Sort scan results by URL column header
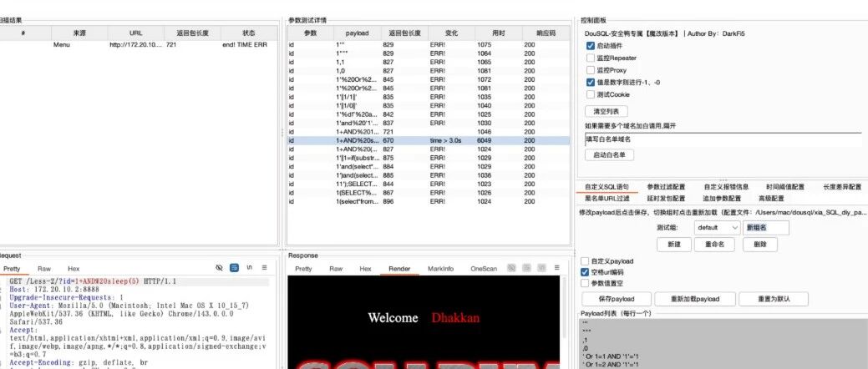Viewport: 868px width, 369px height. point(135,33)
